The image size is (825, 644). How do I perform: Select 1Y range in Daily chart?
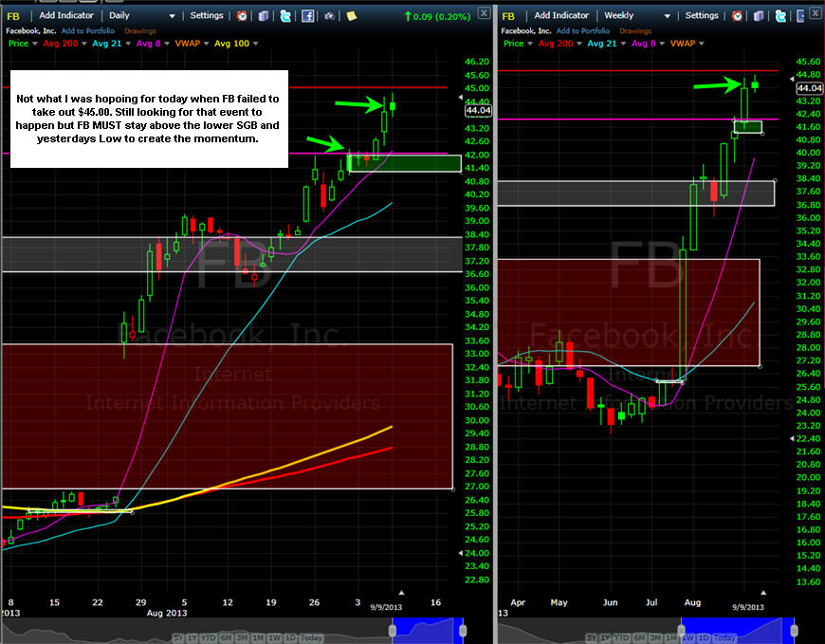pyautogui.click(x=192, y=637)
